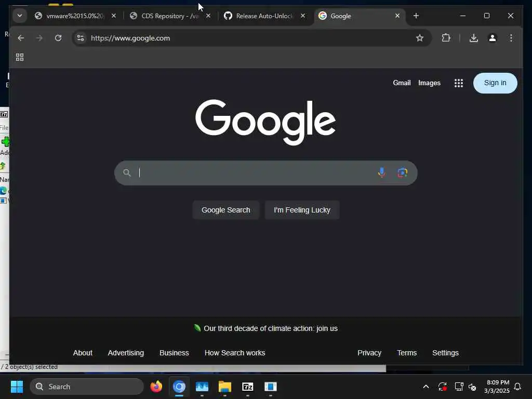Open the clock showing 8:09 PM
The width and height of the screenshot is (532, 399).
[497, 387]
